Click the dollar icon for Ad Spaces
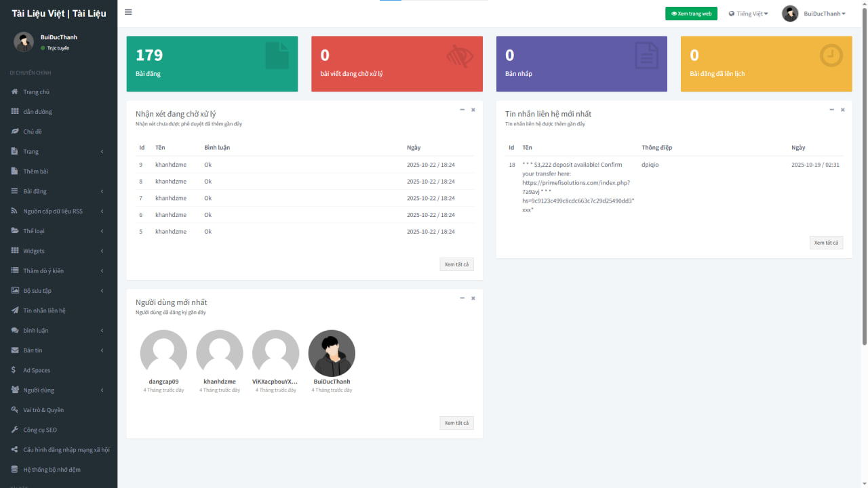The height and width of the screenshot is (488, 868). [x=15, y=370]
